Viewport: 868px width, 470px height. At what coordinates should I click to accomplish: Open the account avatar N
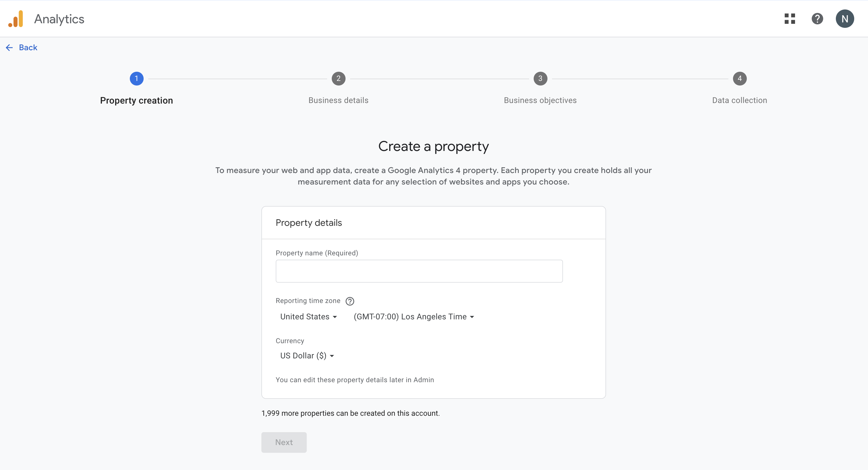[844, 19]
